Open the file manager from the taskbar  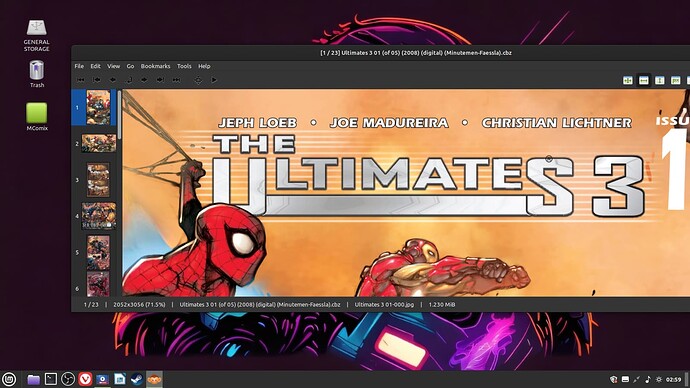pos(33,379)
